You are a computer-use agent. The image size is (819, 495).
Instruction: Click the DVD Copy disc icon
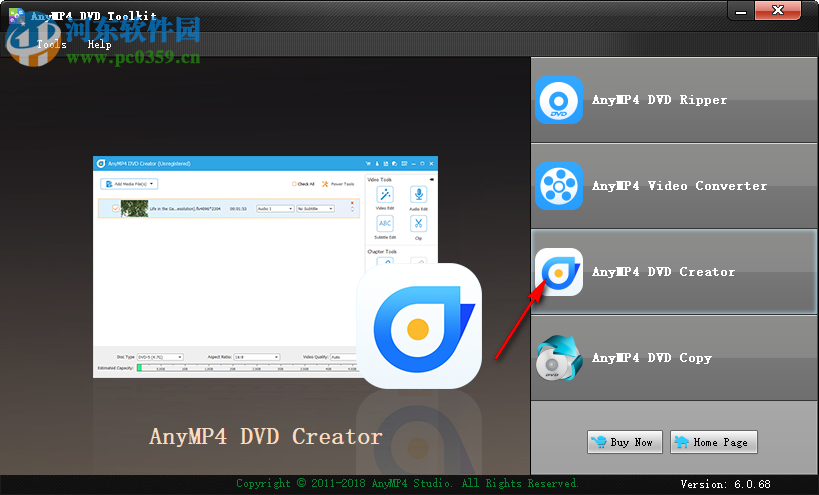pos(558,358)
